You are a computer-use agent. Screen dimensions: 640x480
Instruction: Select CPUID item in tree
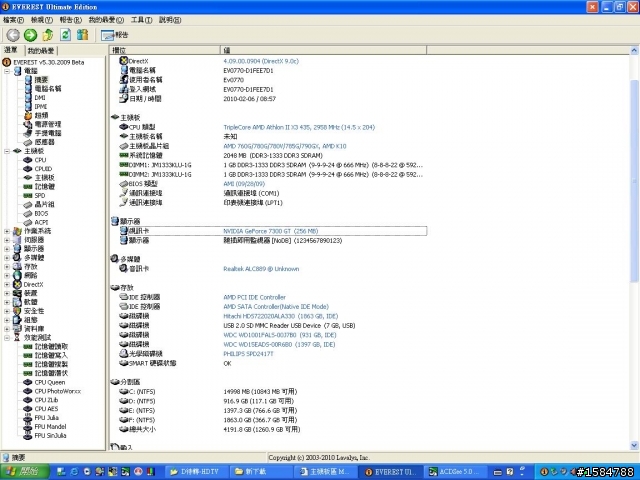tap(43, 169)
